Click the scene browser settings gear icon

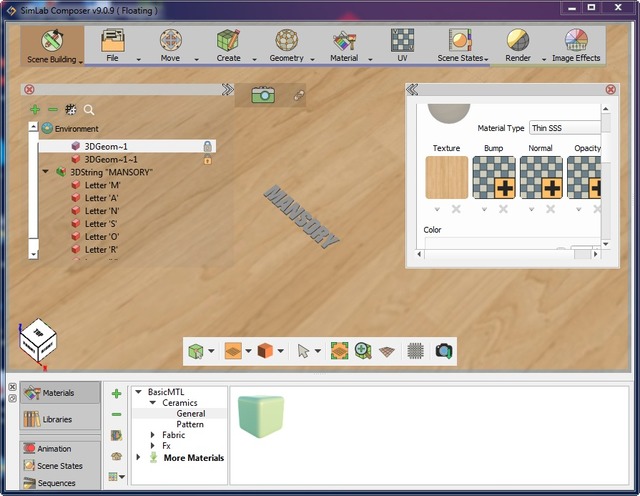(71, 109)
